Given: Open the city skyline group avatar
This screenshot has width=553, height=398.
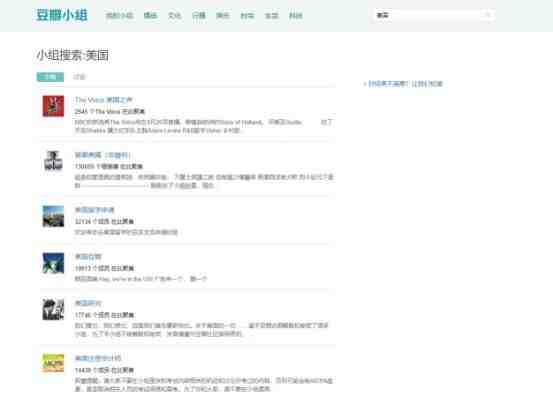Looking at the screenshot, I should [53, 216].
